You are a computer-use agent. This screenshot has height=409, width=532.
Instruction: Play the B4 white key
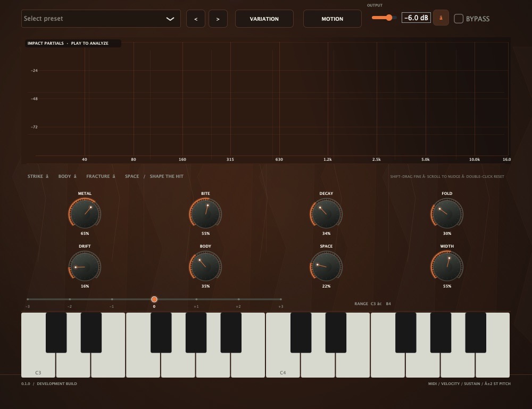(493, 365)
